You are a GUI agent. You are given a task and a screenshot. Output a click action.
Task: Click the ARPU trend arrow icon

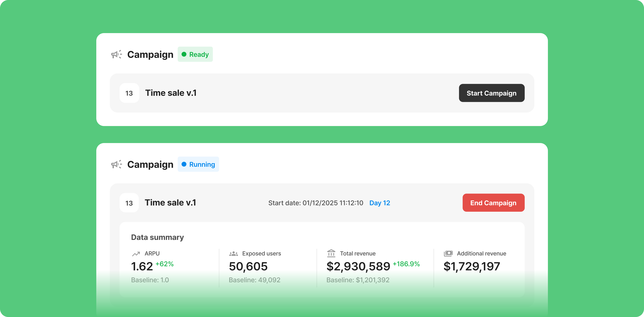click(136, 254)
